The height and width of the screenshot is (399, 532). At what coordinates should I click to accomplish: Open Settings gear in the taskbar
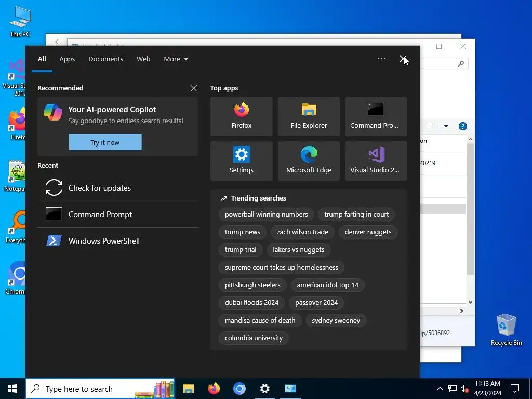click(x=264, y=389)
